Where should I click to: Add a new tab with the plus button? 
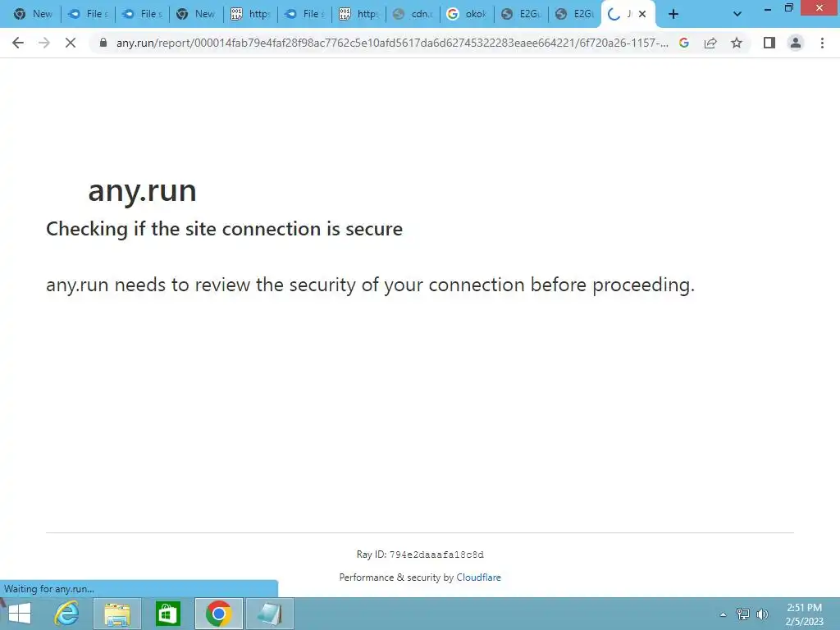point(673,14)
